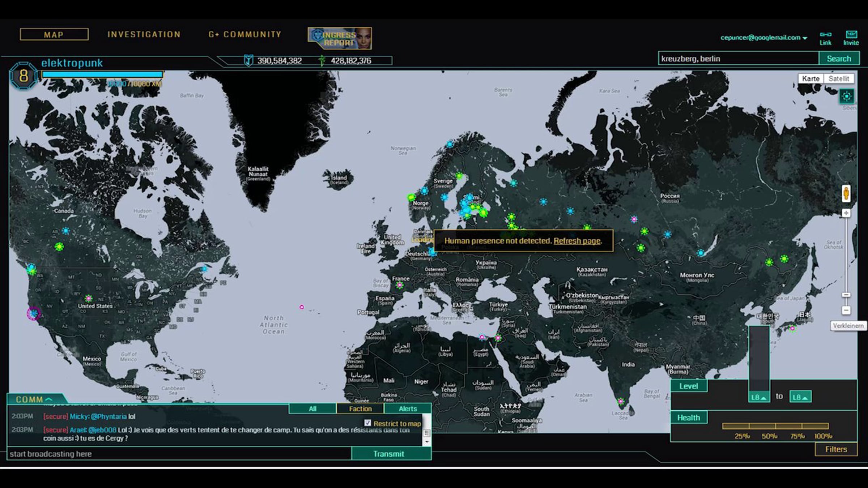This screenshot has width=868, height=488.
Task: Click the North Atlantic Ocean map label
Action: coord(274,325)
